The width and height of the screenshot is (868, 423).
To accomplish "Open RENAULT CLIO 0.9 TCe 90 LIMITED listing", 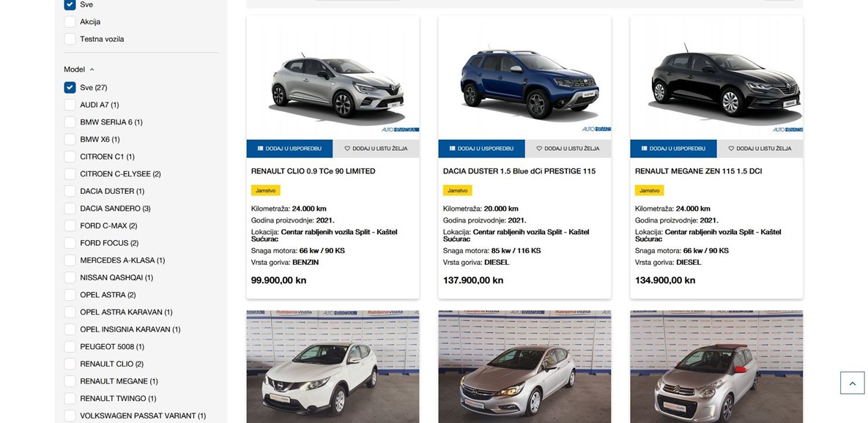I will pos(314,171).
